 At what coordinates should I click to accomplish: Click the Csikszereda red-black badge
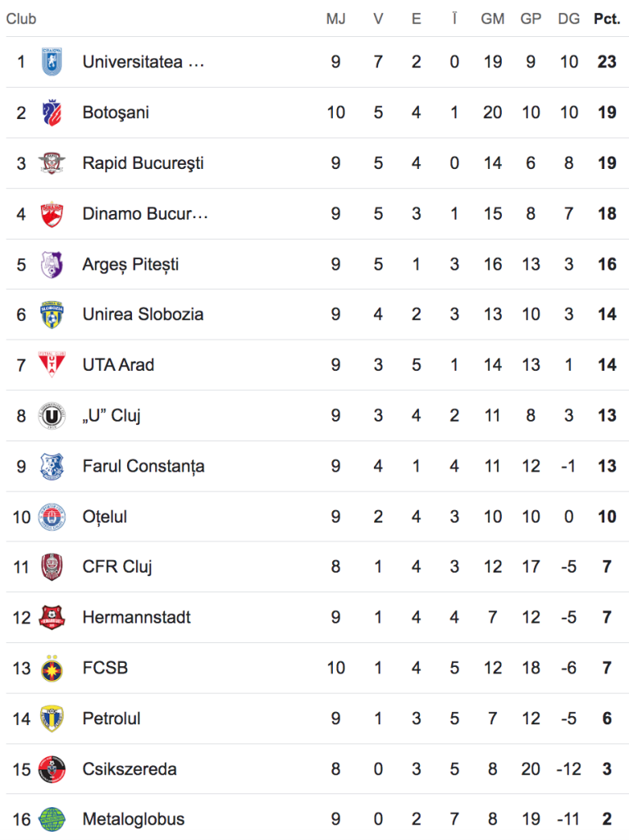pyautogui.click(x=52, y=769)
